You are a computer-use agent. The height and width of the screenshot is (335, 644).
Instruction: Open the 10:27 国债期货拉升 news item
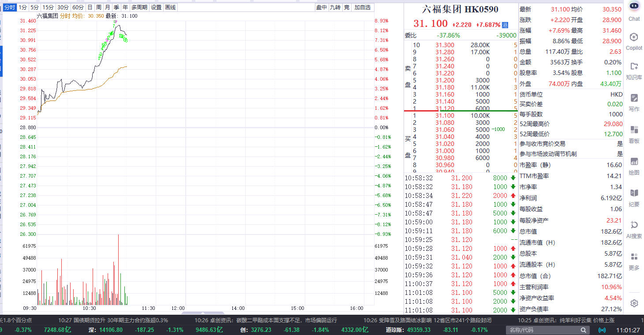113,320
